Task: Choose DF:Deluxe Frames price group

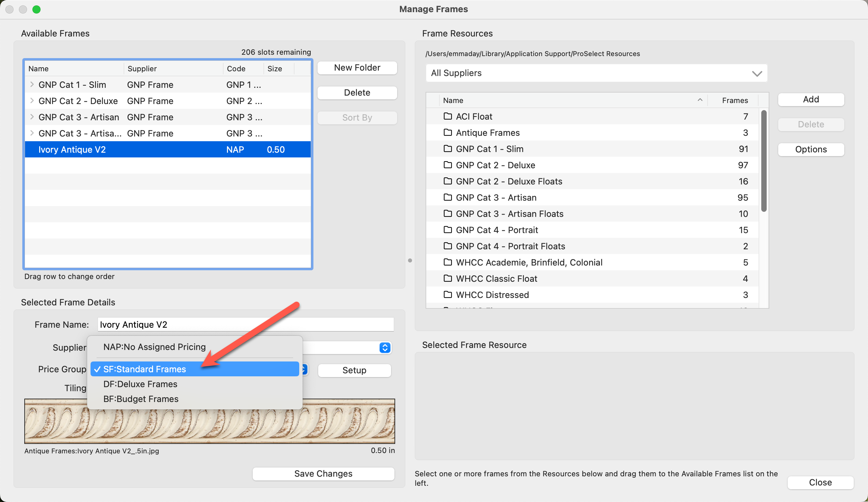Action: [x=140, y=384]
